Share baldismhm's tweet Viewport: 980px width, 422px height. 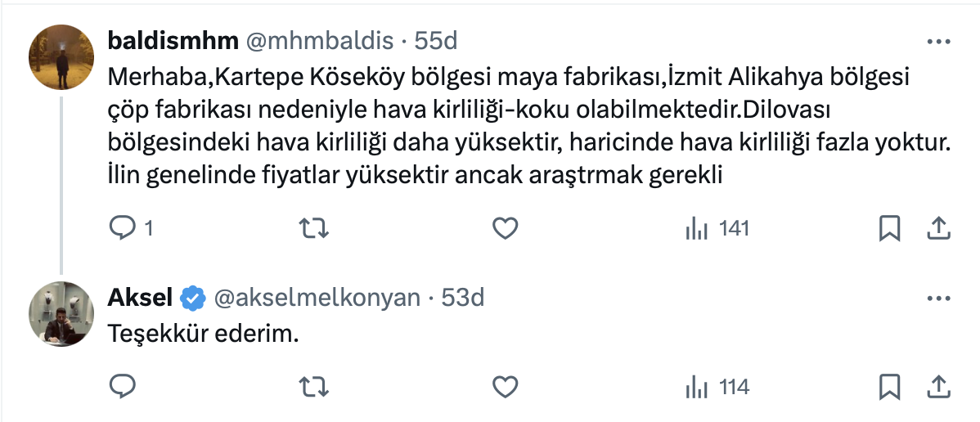pos(937,229)
